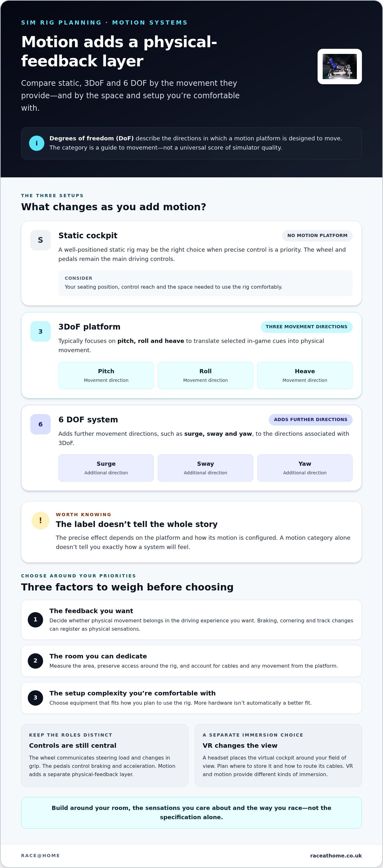Click the No Motion Platform tag
Image resolution: width=383 pixels, height=868 pixels.
(317, 235)
